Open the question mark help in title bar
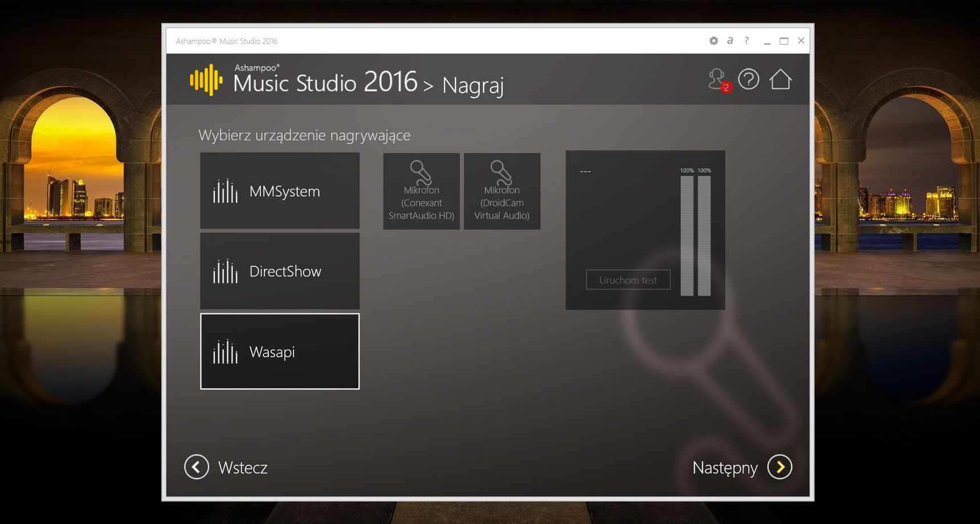980x524 pixels. click(x=746, y=40)
